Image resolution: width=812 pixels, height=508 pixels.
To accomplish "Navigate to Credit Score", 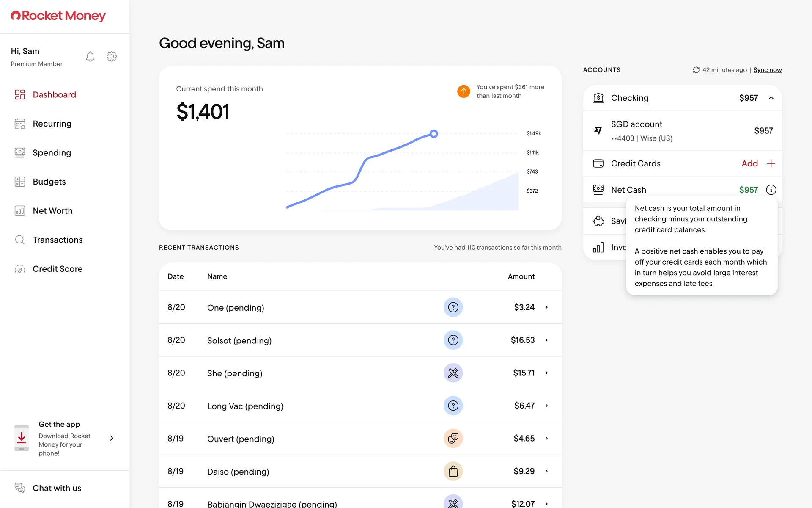I will click(58, 269).
